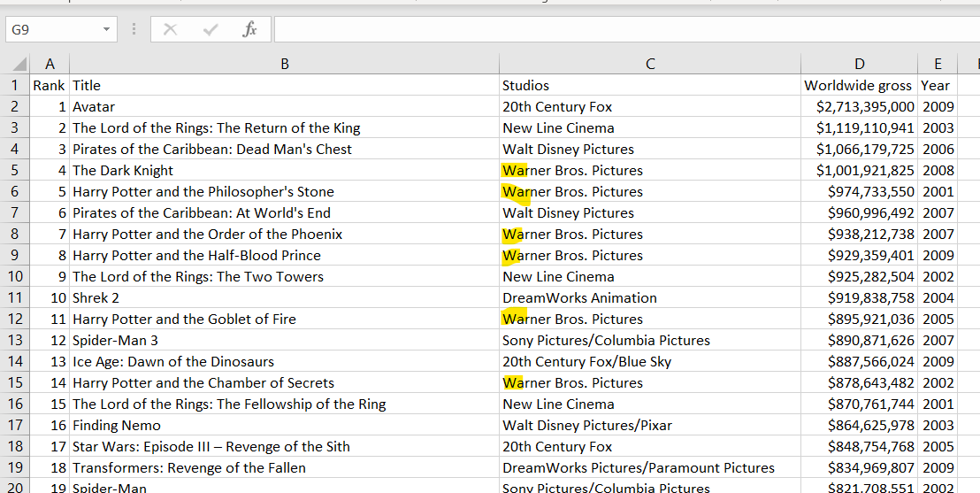Select Transformers: Revenge of the Fallen cell
The height and width of the screenshot is (493, 980).
285,468
